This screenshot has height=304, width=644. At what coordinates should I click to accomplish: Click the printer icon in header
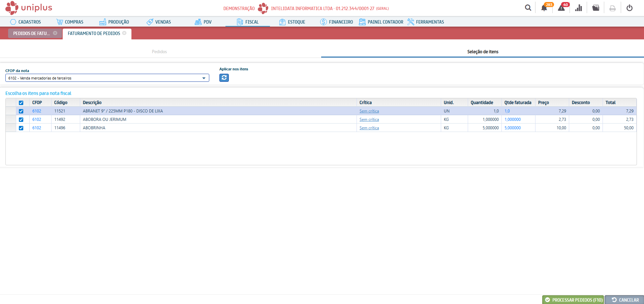pos(612,8)
